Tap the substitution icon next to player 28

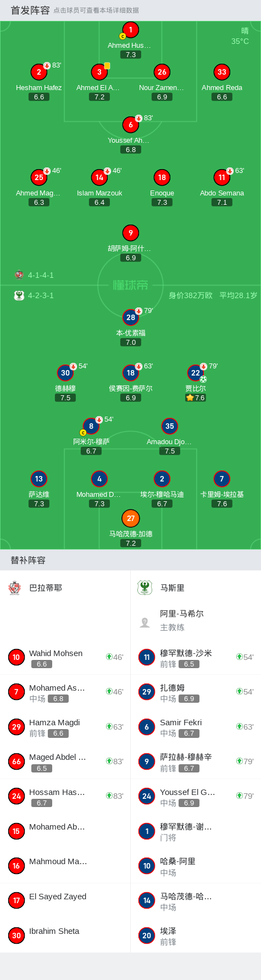[x=139, y=311]
